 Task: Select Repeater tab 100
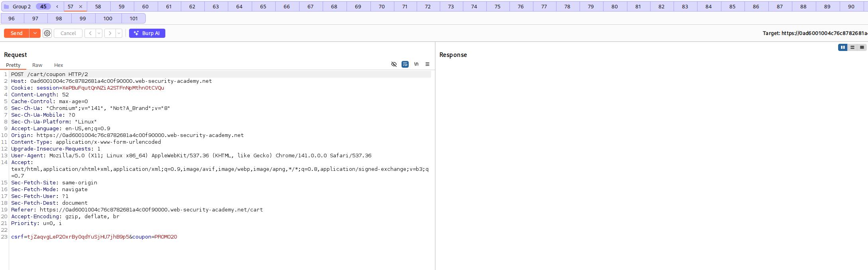click(x=108, y=19)
